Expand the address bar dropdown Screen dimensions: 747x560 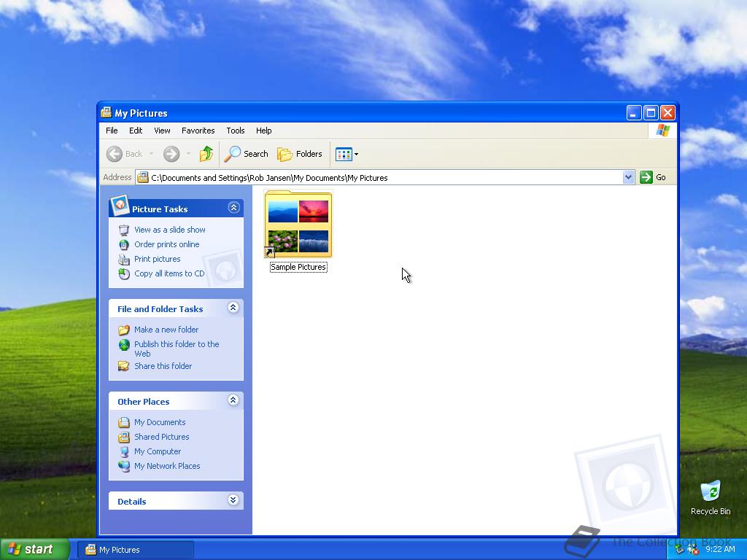628,177
